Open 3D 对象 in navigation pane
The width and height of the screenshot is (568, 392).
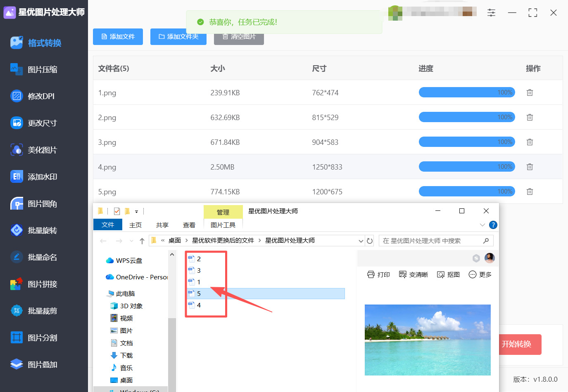tap(126, 306)
